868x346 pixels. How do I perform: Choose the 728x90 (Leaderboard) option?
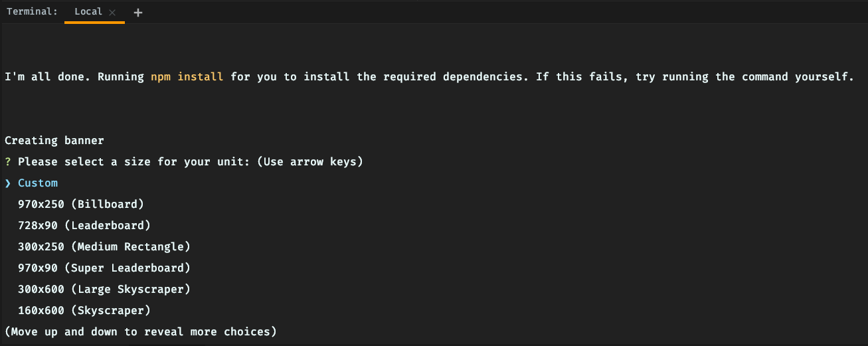[84, 225]
